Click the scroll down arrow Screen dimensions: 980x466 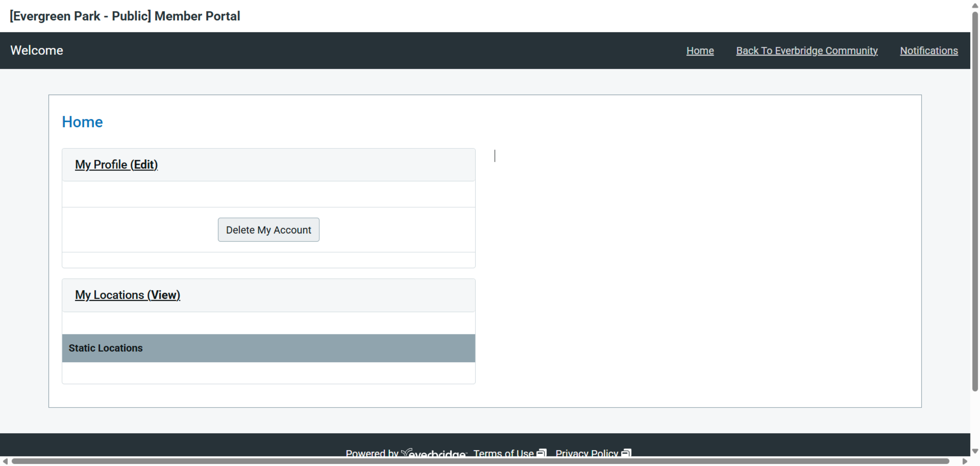[975, 451]
